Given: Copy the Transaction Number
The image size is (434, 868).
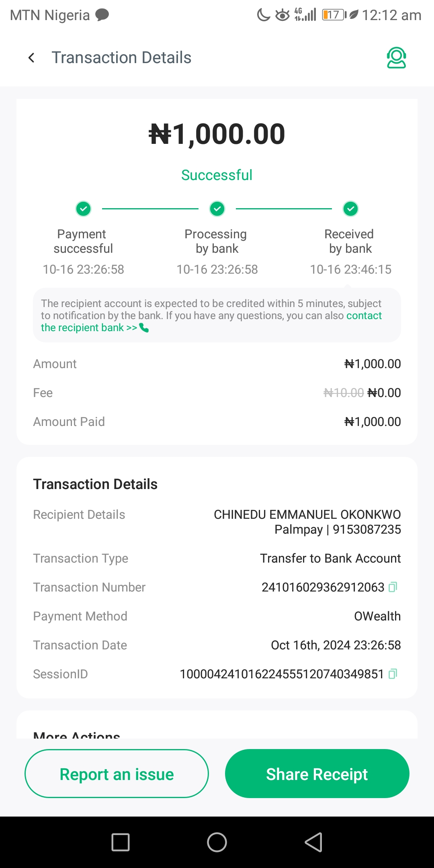Looking at the screenshot, I should tap(393, 587).
